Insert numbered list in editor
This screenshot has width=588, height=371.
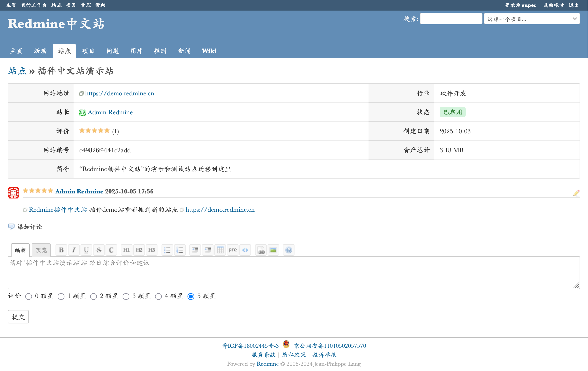(x=180, y=250)
